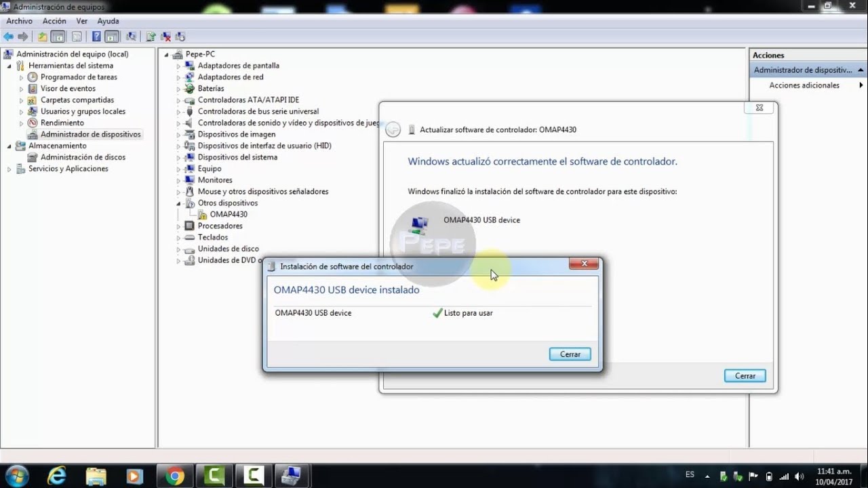Image resolution: width=868 pixels, height=488 pixels.
Task: Select Unidades de disco category
Action: 229,249
